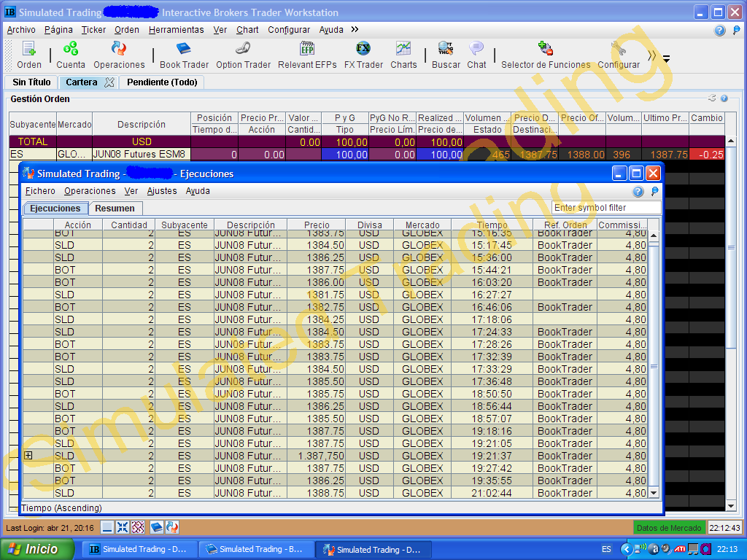Open the Herramientas menu
747x560 pixels.
(x=176, y=30)
